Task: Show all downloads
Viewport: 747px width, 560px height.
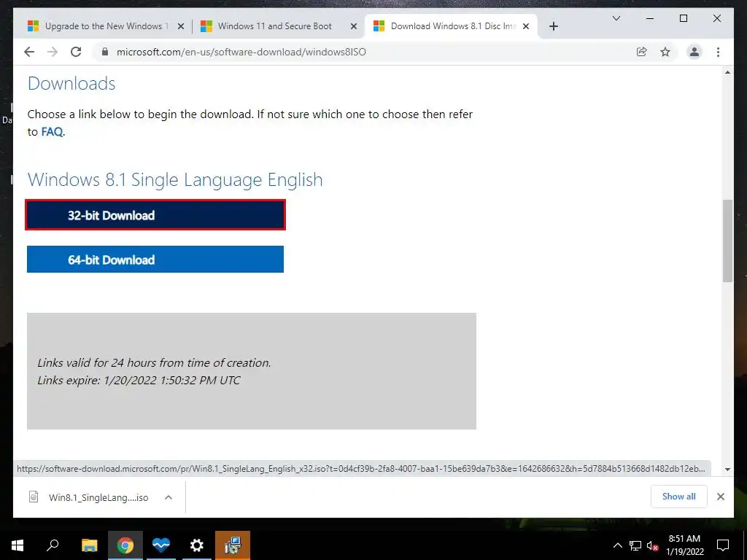Action: click(x=679, y=497)
